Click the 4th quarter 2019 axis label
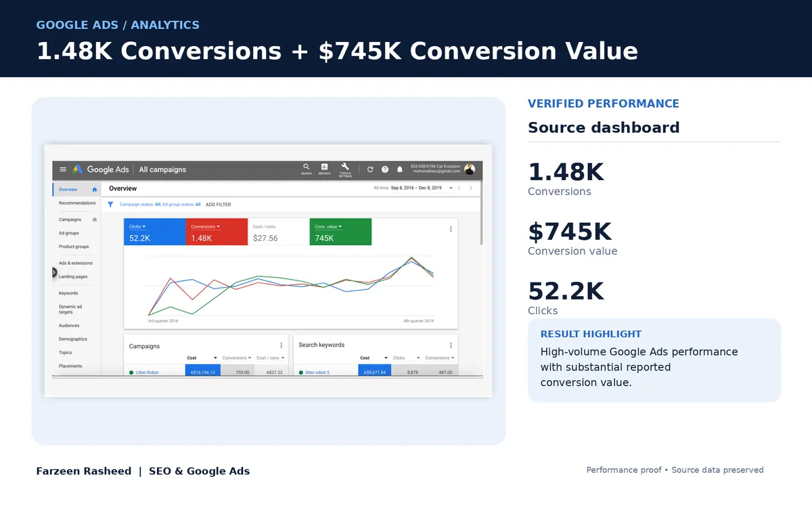This screenshot has width=812, height=508. point(418,320)
